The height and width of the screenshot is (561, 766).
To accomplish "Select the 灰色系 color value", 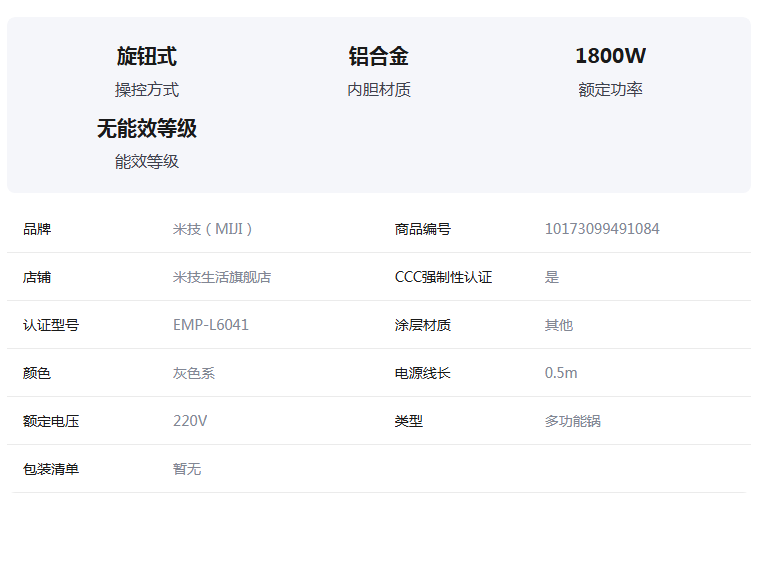I will click(194, 373).
